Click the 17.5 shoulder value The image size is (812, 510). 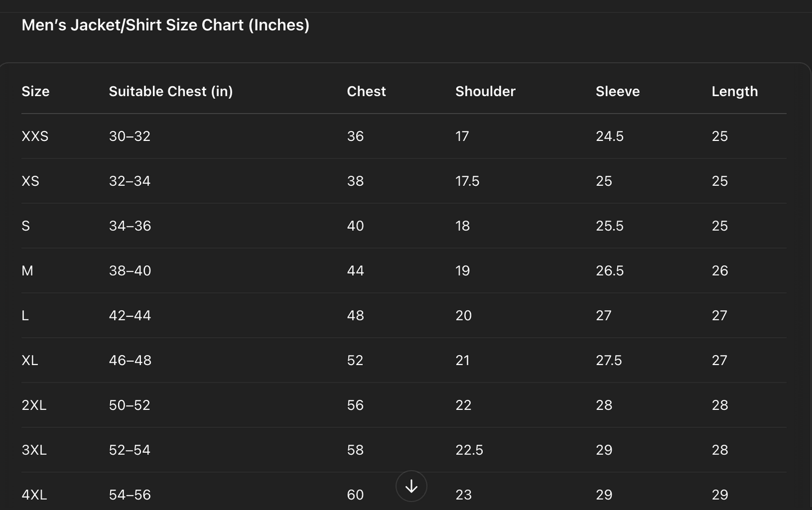pos(467,181)
